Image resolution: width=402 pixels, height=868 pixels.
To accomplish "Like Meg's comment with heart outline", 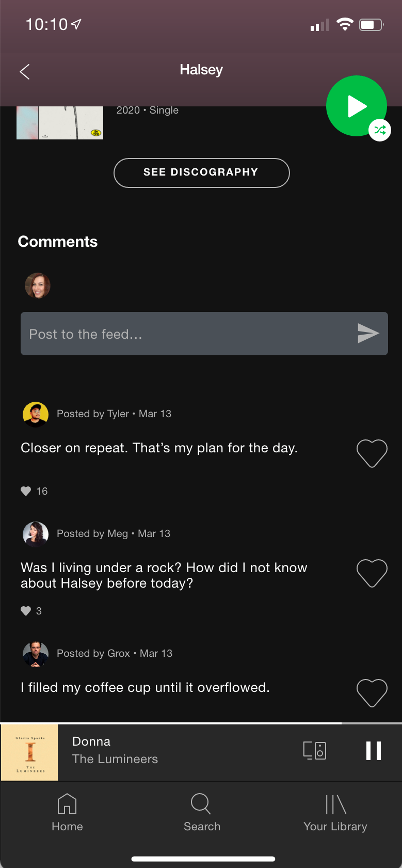I will point(372,573).
